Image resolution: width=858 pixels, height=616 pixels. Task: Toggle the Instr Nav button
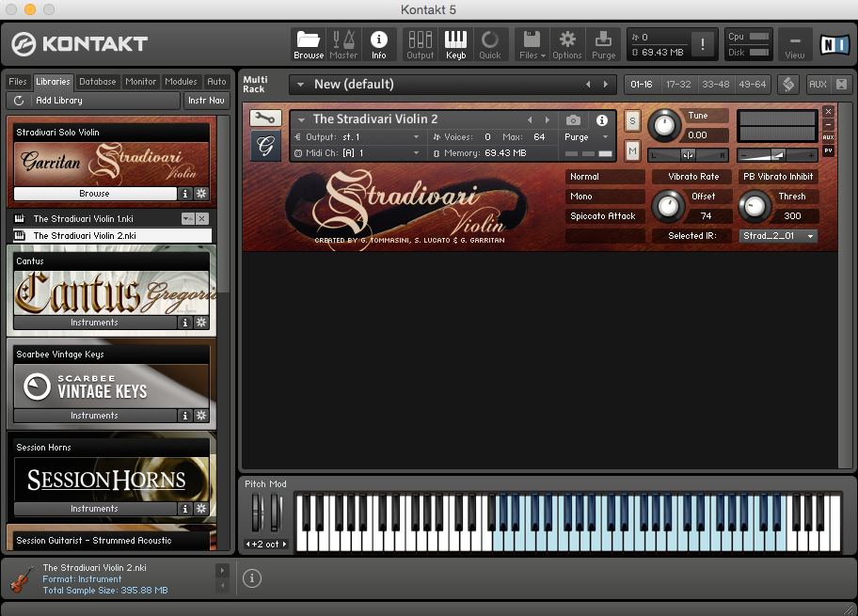206,101
